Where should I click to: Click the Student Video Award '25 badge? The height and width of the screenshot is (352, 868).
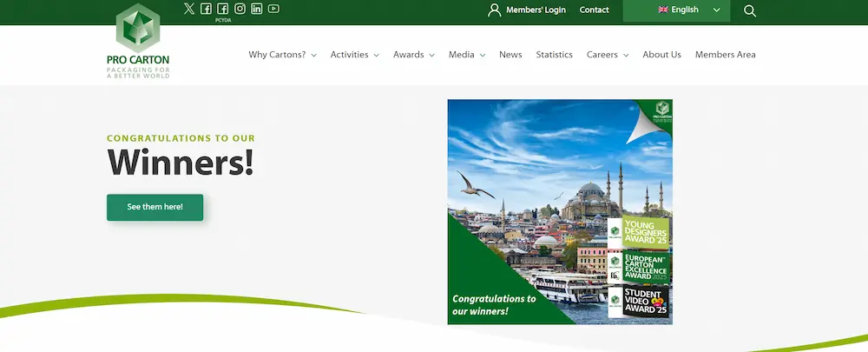coord(639,302)
